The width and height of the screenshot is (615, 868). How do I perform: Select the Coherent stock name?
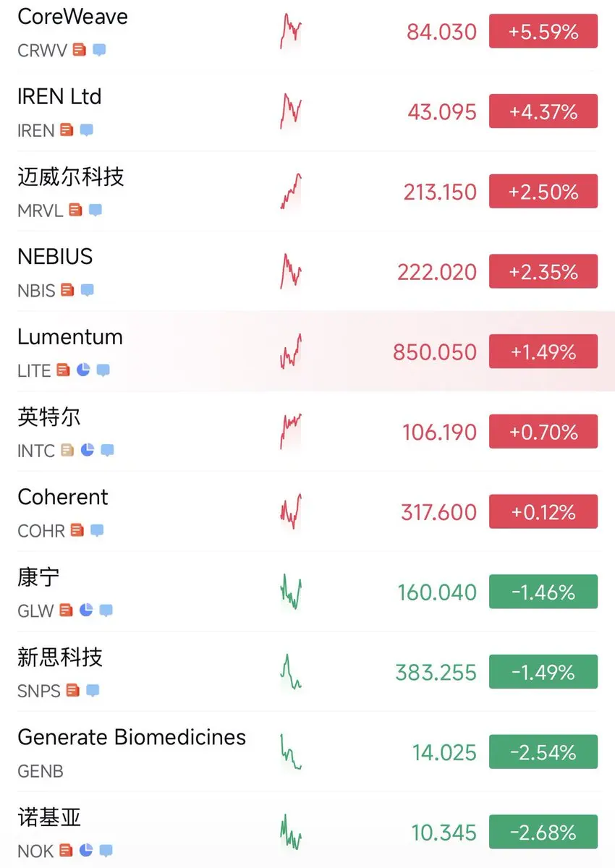pos(63,497)
